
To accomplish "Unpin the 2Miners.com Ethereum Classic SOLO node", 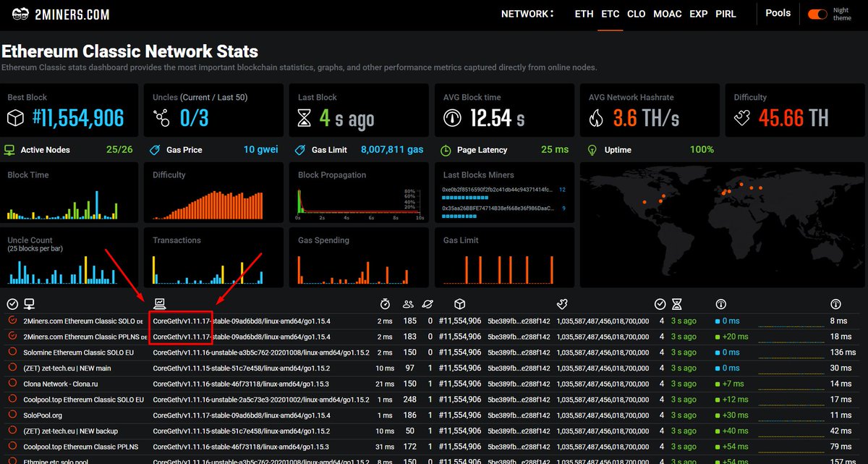I will pos(12,320).
